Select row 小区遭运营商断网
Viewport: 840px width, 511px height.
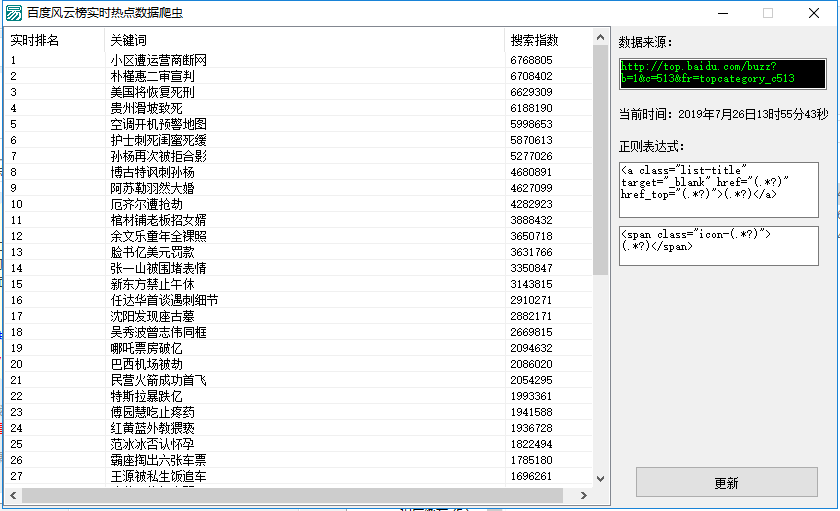pyautogui.click(x=298, y=60)
